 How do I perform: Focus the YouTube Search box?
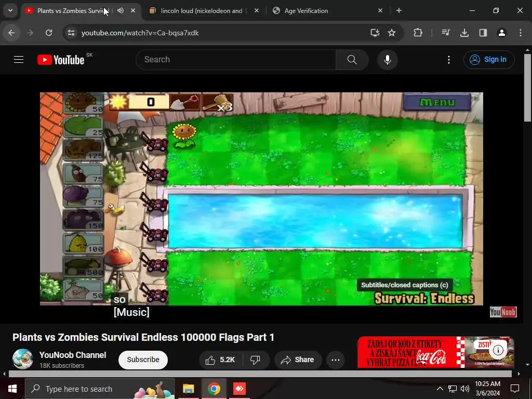pos(236,60)
